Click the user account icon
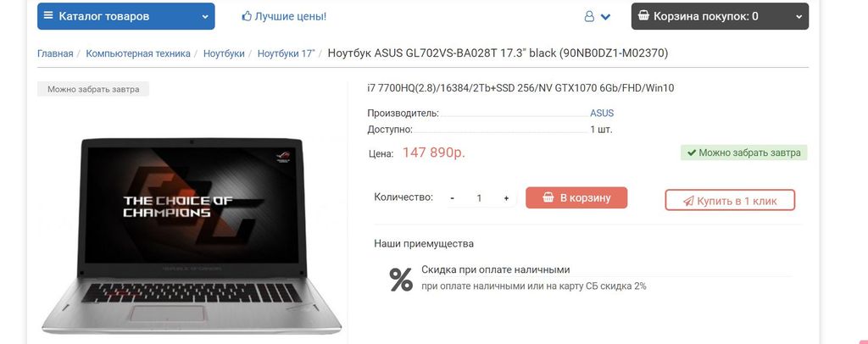The height and width of the screenshot is (344, 868). [589, 17]
